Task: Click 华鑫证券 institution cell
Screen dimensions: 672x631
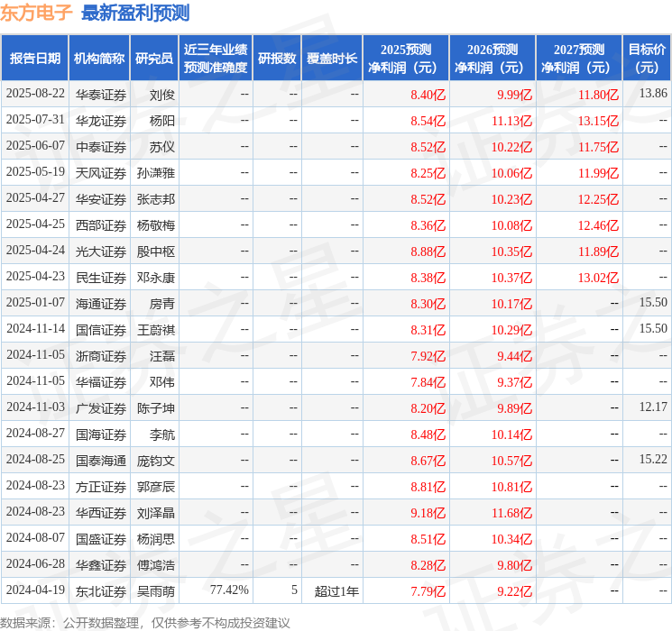Action: pos(101,565)
